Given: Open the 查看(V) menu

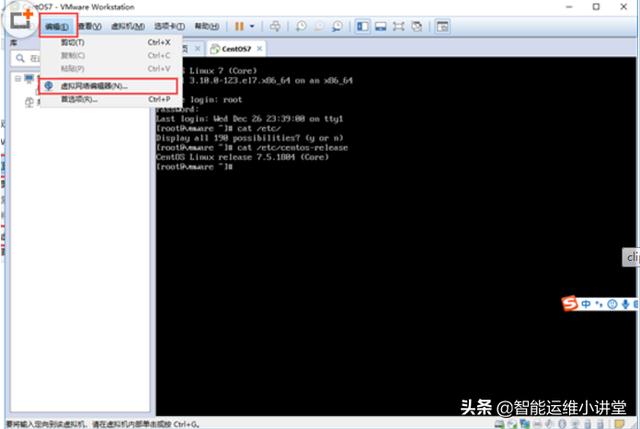Looking at the screenshot, I should click(90, 27).
